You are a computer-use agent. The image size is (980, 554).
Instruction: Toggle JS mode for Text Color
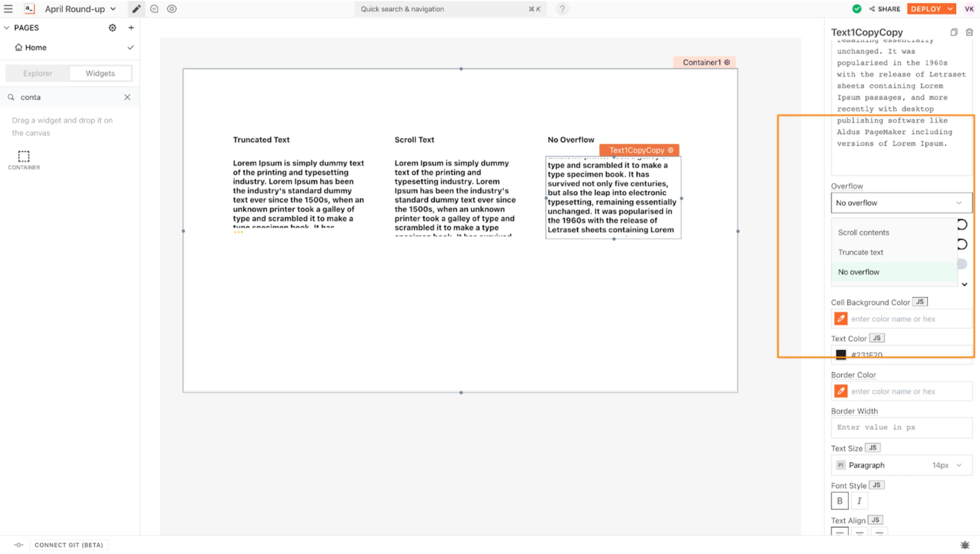pyautogui.click(x=877, y=338)
